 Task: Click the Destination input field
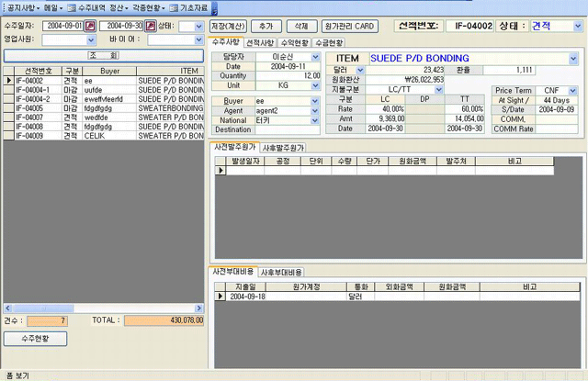pos(288,130)
